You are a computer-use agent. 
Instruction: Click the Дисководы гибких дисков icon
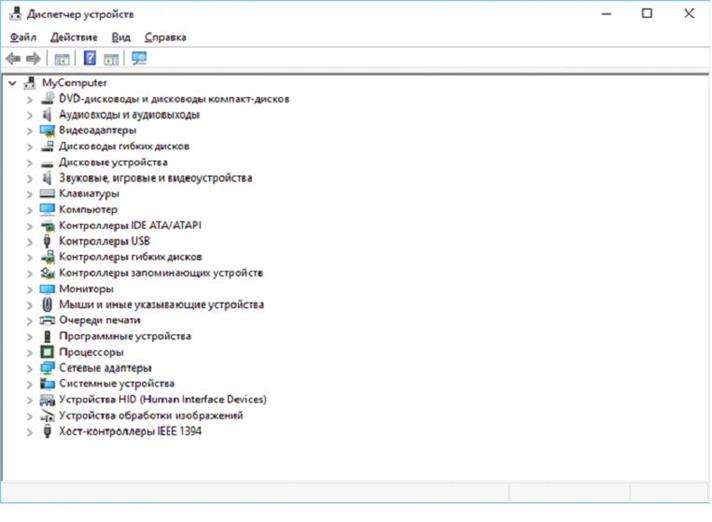point(47,146)
